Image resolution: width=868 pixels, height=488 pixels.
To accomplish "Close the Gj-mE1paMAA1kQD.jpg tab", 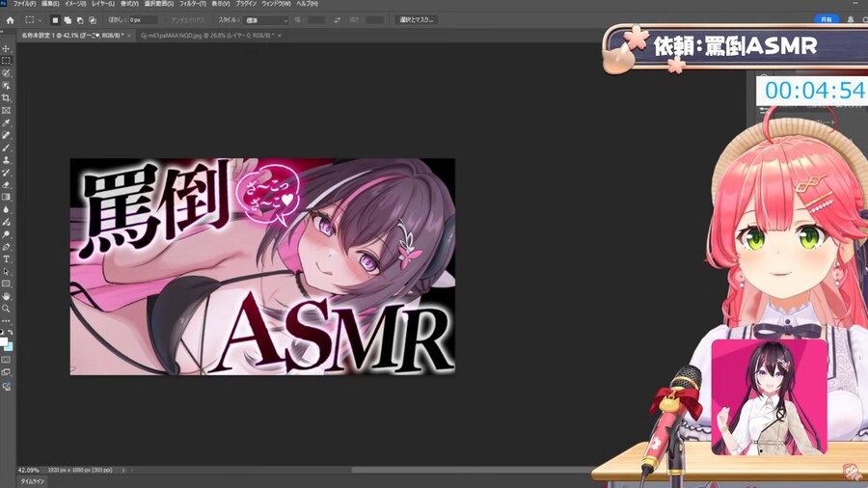I will 280,36.
